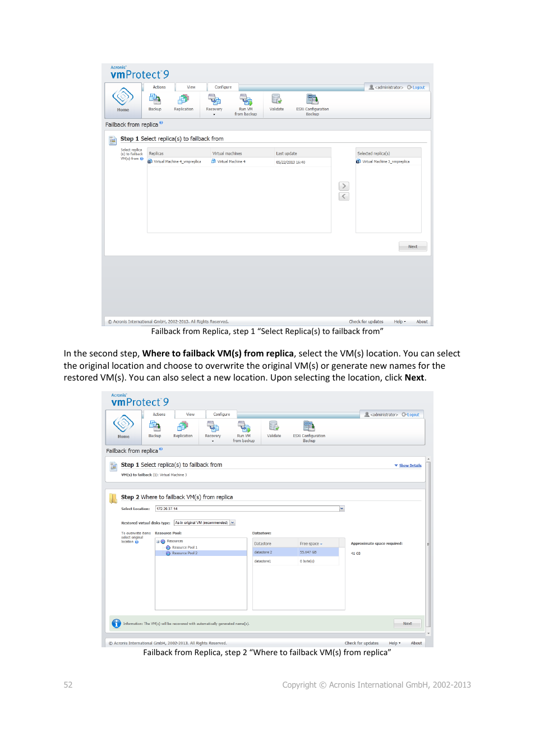Select Resource Pool 1 tree item
535x756 pixels.
tap(185, 548)
